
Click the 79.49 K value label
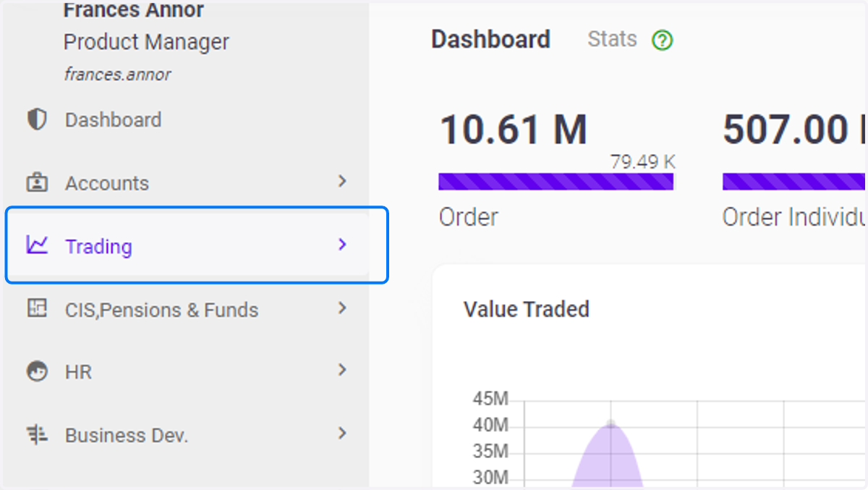pyautogui.click(x=643, y=161)
